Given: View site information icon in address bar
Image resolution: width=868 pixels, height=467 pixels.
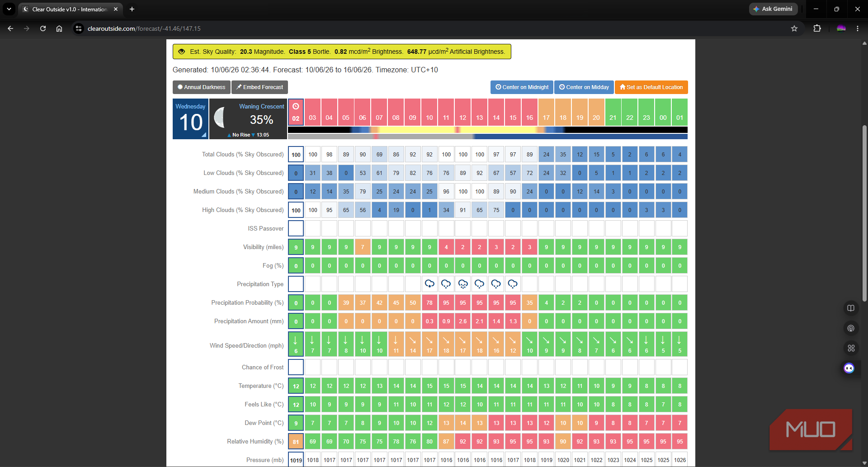Looking at the screenshot, I should tap(79, 28).
